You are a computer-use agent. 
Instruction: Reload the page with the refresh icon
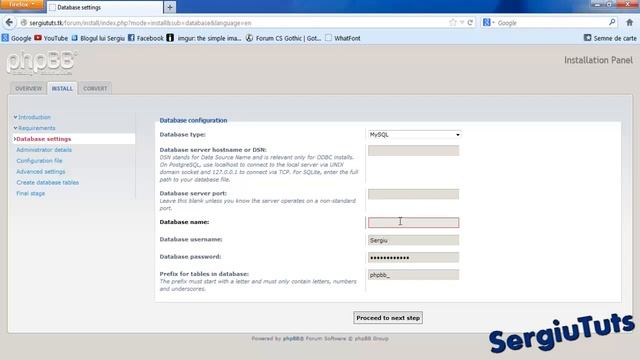coord(470,22)
